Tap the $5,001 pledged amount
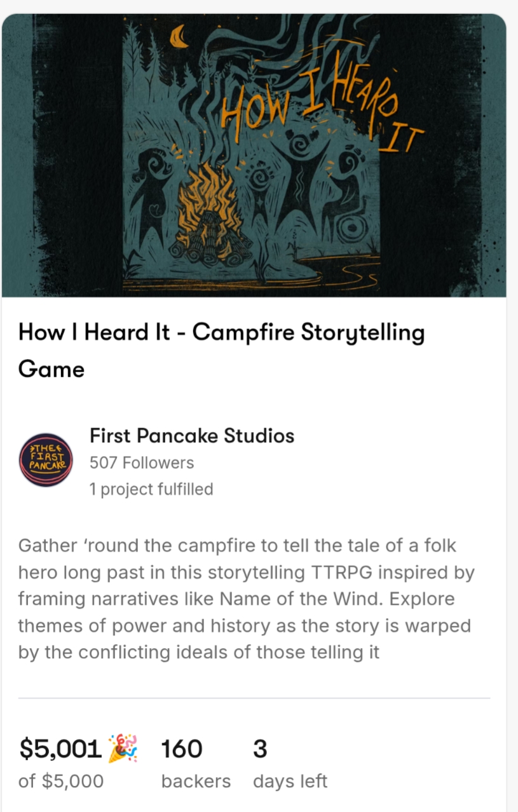Image resolution: width=518 pixels, height=812 pixels. pyautogui.click(x=60, y=750)
